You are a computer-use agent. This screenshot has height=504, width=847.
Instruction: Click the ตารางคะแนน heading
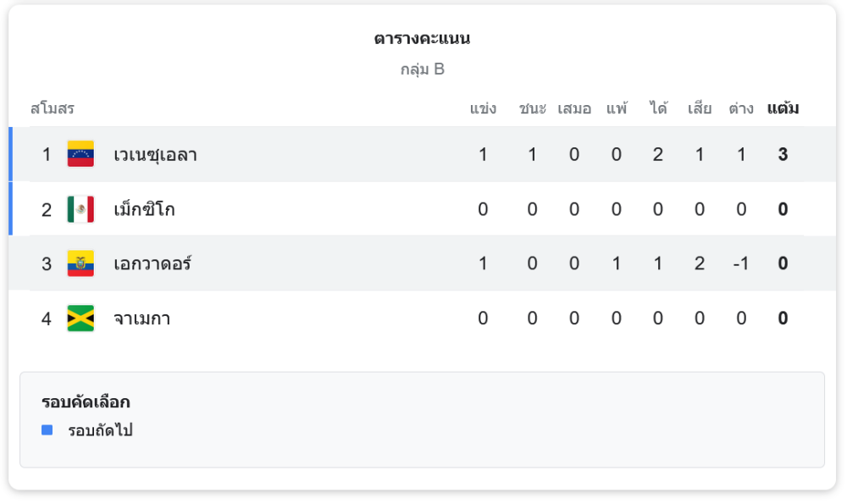(422, 39)
